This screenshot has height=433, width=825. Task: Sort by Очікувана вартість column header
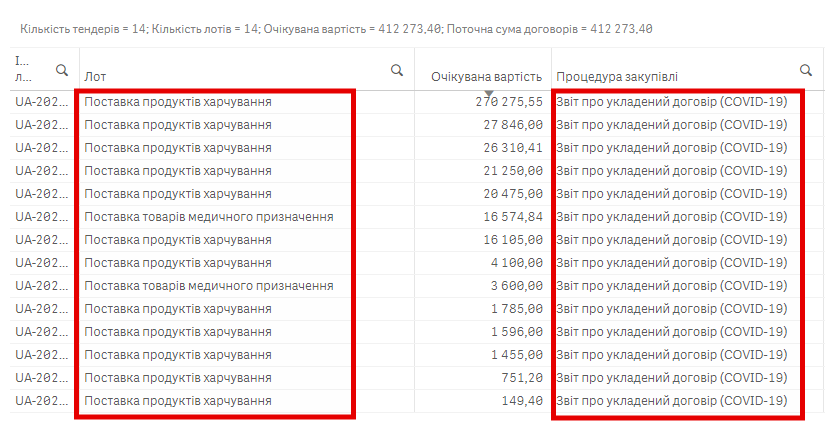tap(486, 77)
